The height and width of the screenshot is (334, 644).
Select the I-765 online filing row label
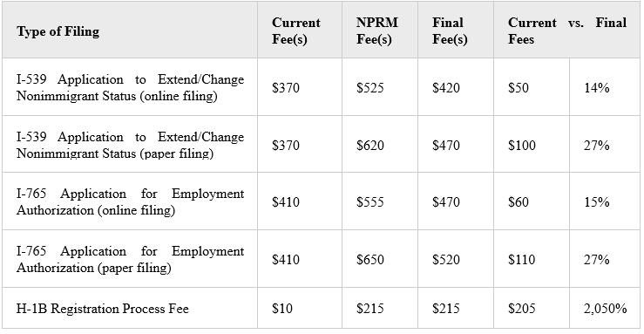pos(130,201)
